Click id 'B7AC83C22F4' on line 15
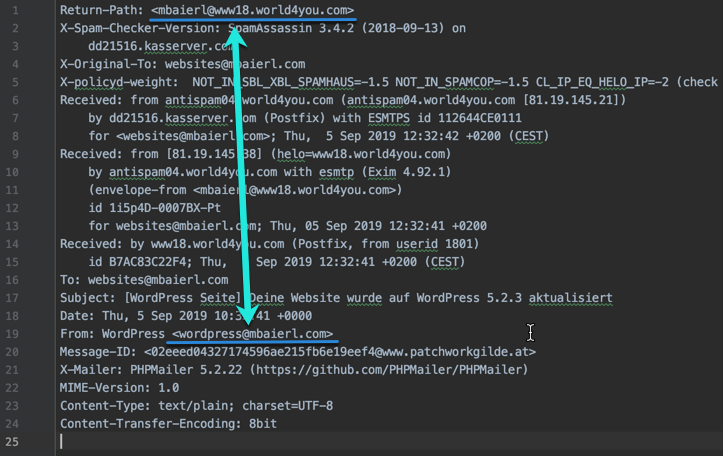The height and width of the screenshot is (456, 723). 147,262
